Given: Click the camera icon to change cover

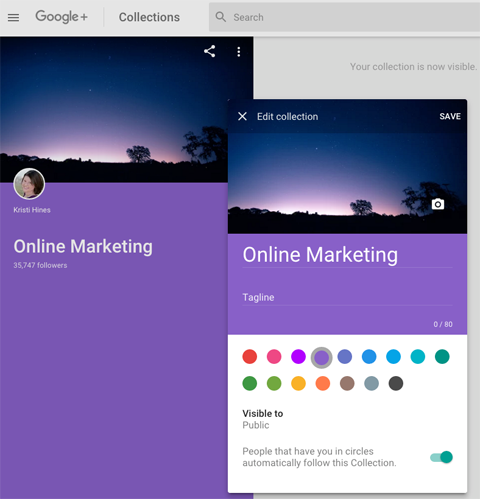Looking at the screenshot, I should (438, 204).
